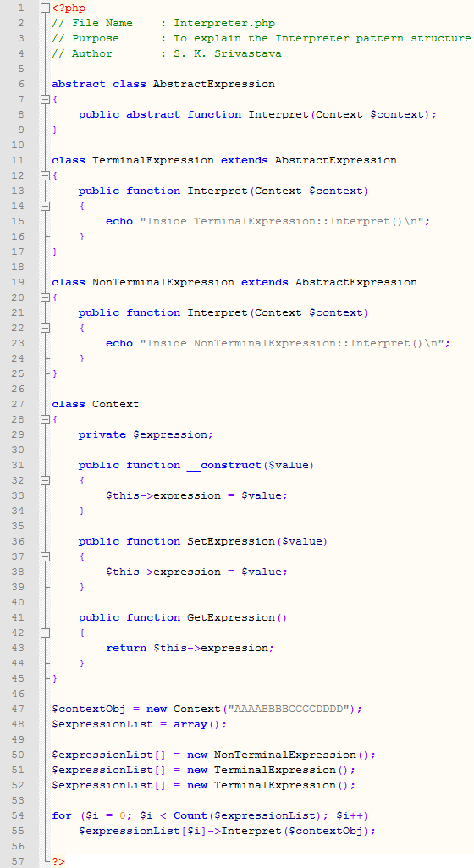The width and height of the screenshot is (474, 868).
Task: Select line number 54 in gutter
Action: pyautogui.click(x=18, y=815)
